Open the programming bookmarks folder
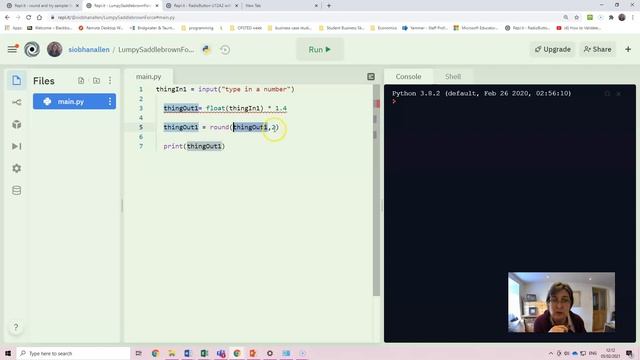This screenshot has width=640, height=360. pos(198,28)
